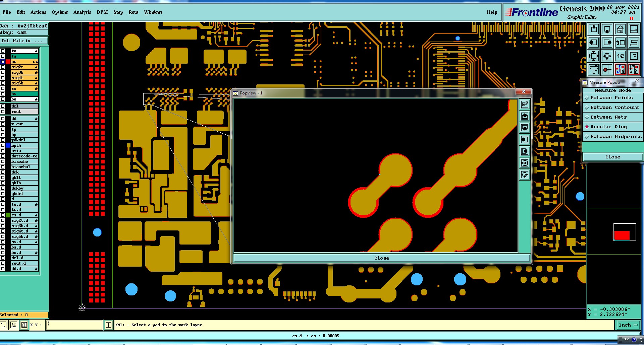The height and width of the screenshot is (345, 644).
Task: Zoom out Popview with arrows-outward icon
Action: [x=525, y=175]
